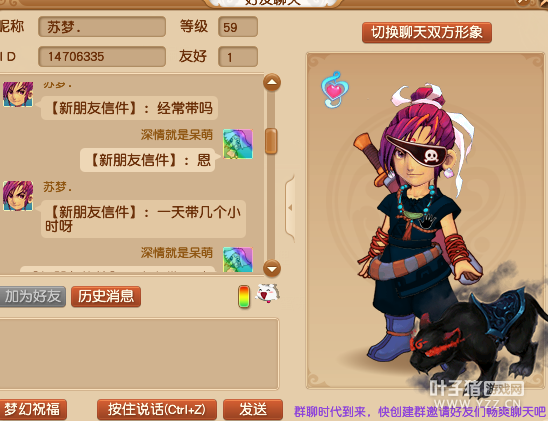Click the 梦幻祝福 button
Image resolution: width=548 pixels, height=421 pixels.
[32, 409]
